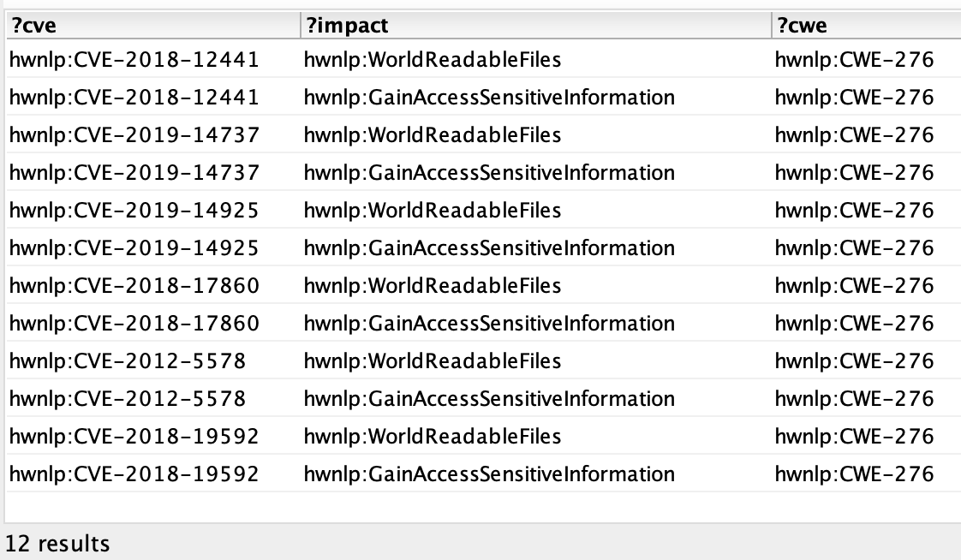Click CWE-276 in CVE-2019-14737 GainAccessSensitiveInformation row
The width and height of the screenshot is (961, 560).
854,173
